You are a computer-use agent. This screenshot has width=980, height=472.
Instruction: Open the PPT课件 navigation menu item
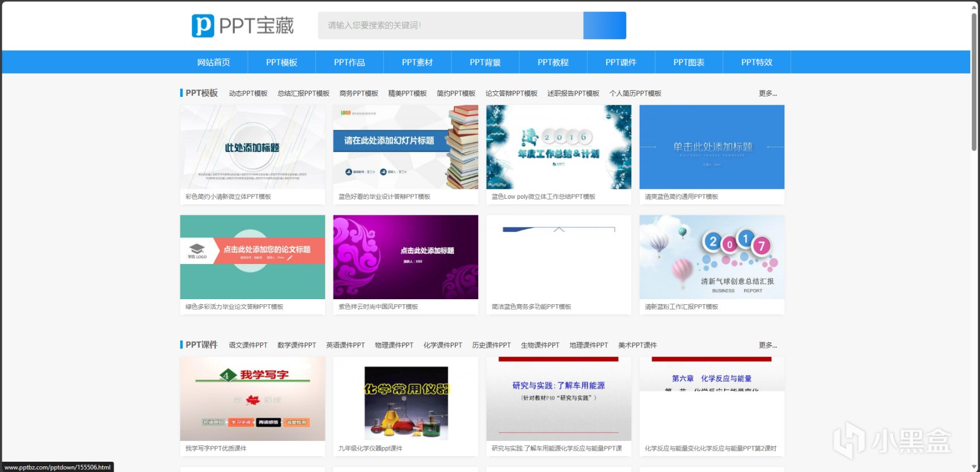[621, 62]
